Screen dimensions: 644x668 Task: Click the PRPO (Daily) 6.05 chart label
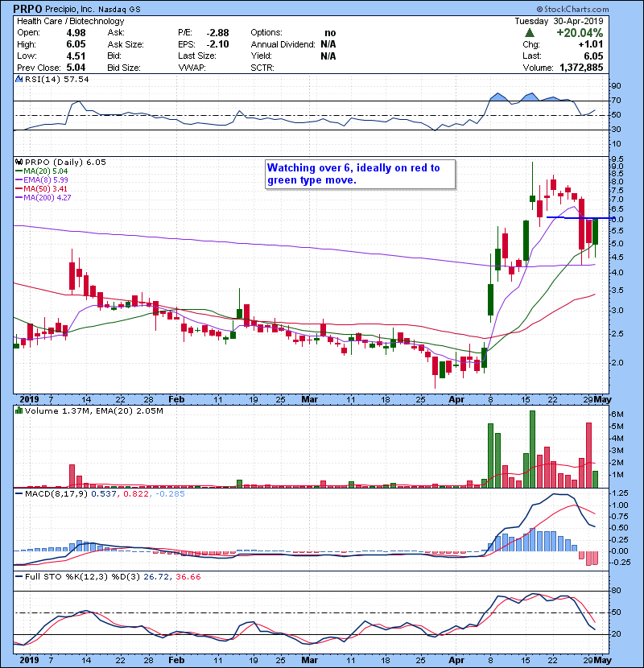tap(66, 163)
